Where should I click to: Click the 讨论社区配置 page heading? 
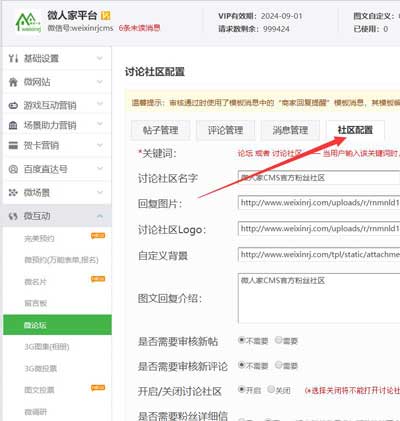click(x=155, y=72)
